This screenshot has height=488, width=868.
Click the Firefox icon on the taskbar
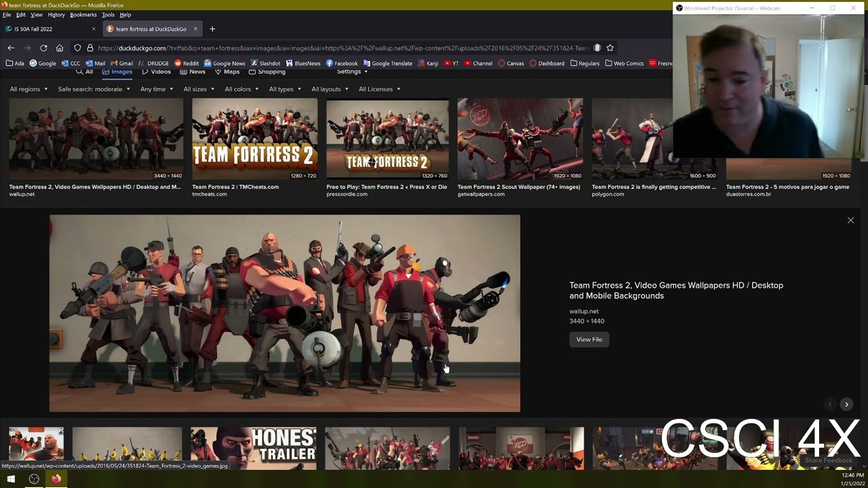click(x=56, y=479)
